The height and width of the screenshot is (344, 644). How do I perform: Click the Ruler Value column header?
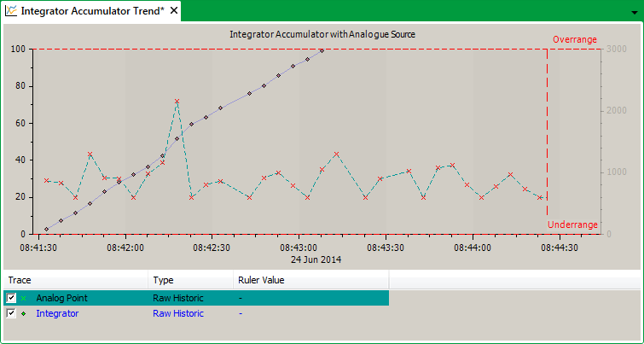click(x=260, y=280)
